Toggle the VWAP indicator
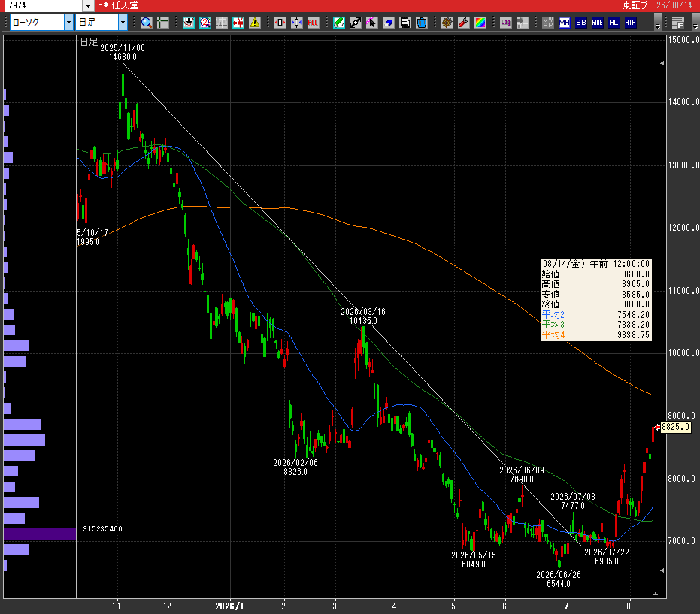This screenshot has width=700, height=614. (548, 23)
